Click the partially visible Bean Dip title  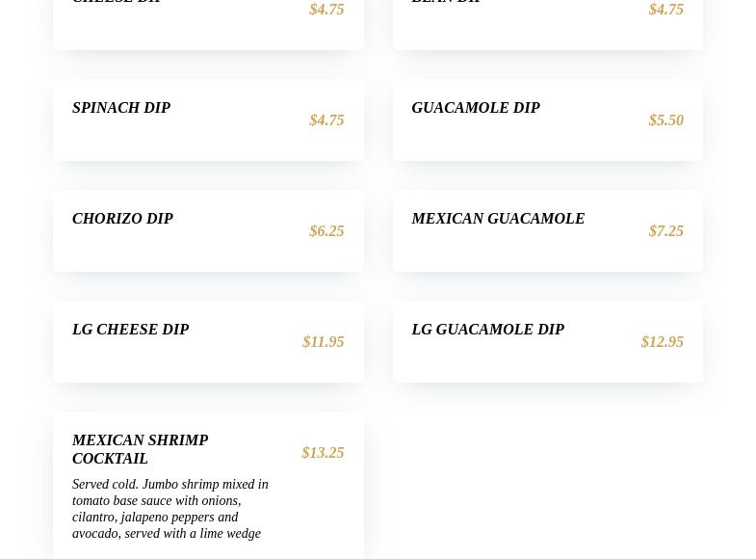[446, 2]
